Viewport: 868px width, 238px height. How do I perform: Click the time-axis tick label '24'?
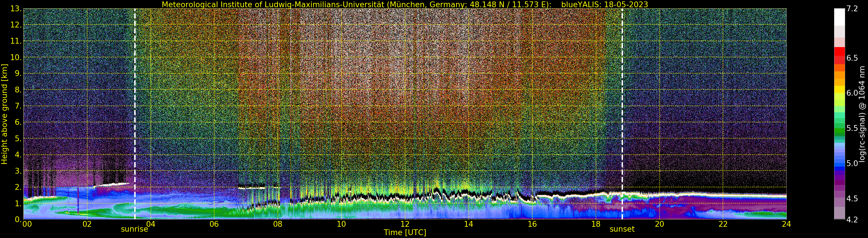(786, 224)
